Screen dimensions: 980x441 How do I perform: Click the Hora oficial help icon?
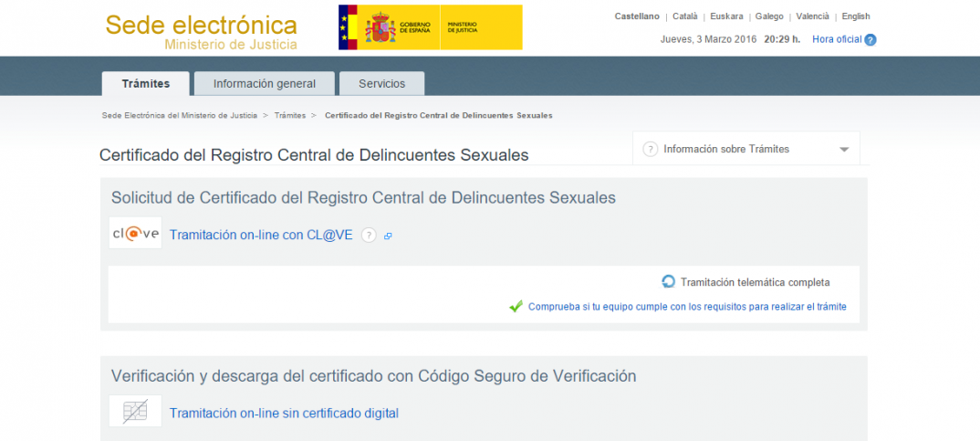click(871, 40)
